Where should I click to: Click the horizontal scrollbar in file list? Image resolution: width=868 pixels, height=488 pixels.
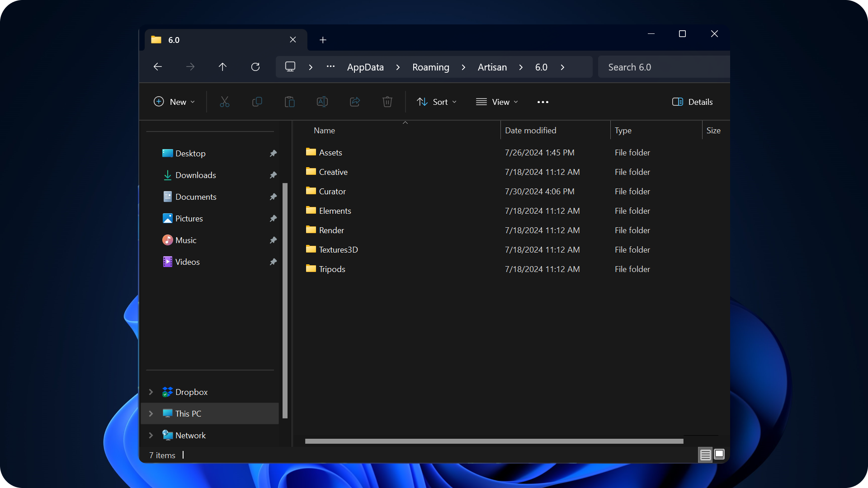494,441
